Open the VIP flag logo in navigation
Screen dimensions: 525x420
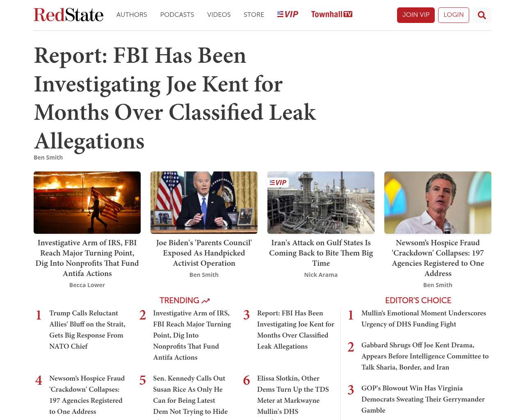coord(288,14)
